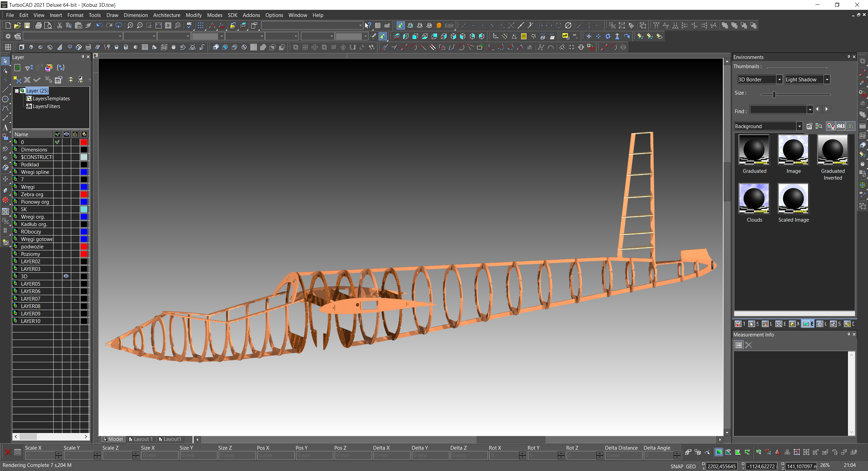The width and height of the screenshot is (868, 471).
Task: Toggle visibility eye of layer 3D
Action: coord(66,276)
